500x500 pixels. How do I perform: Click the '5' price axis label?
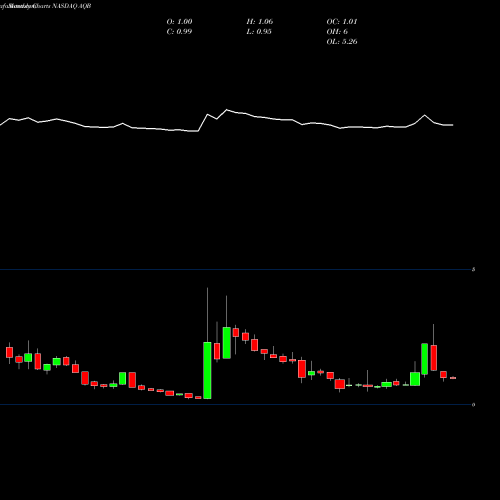[473, 269]
